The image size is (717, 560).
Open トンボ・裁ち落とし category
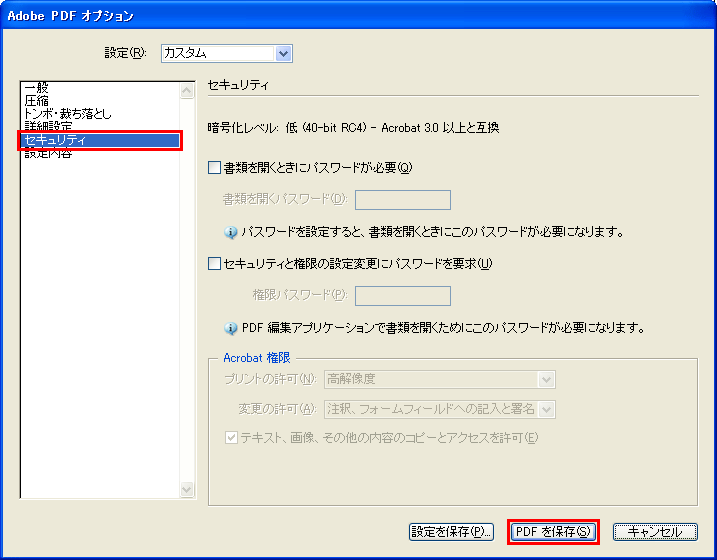click(x=68, y=114)
